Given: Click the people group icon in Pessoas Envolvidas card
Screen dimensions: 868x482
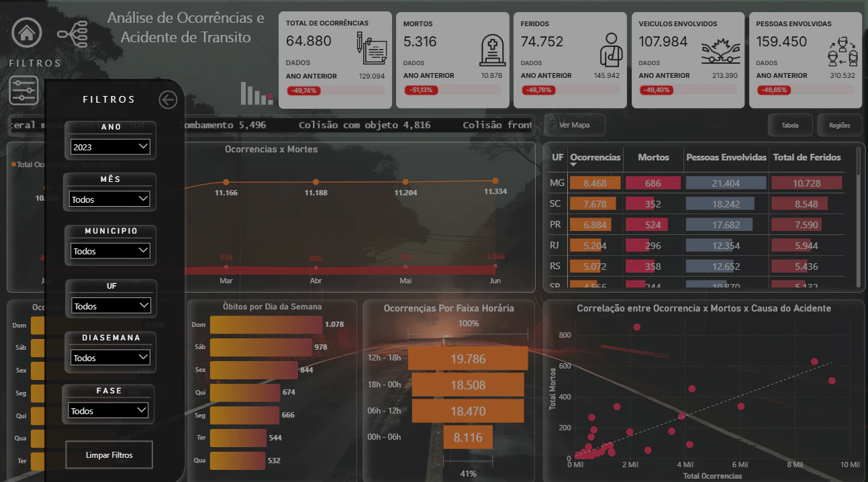Looking at the screenshot, I should [x=843, y=51].
